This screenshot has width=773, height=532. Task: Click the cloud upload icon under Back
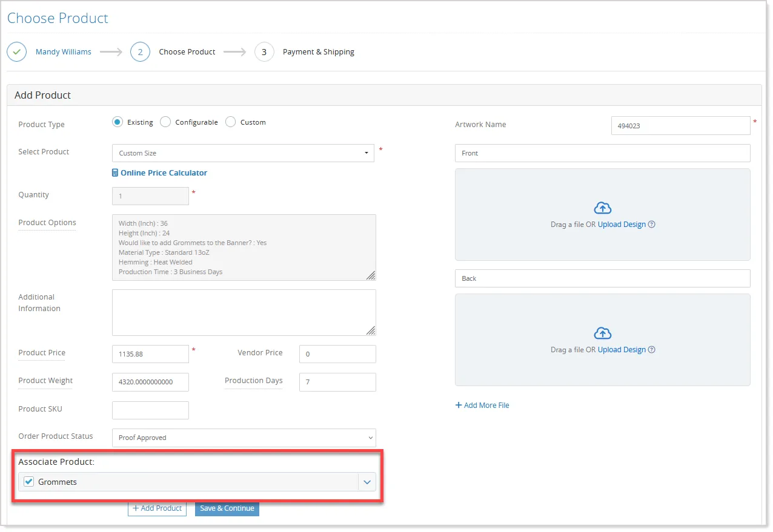click(x=603, y=333)
